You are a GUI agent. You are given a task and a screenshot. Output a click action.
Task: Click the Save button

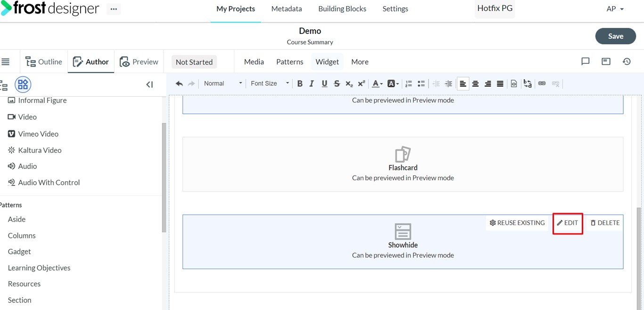(x=616, y=36)
